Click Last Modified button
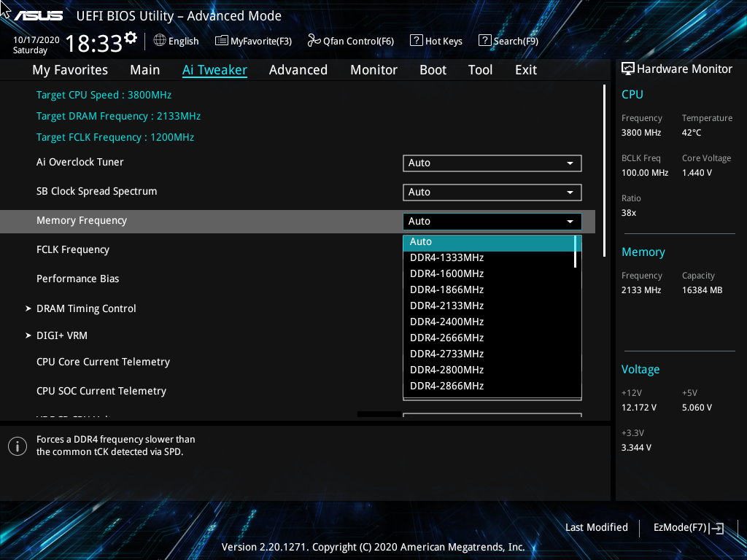Image resolution: width=747 pixels, height=560 pixels. (597, 528)
